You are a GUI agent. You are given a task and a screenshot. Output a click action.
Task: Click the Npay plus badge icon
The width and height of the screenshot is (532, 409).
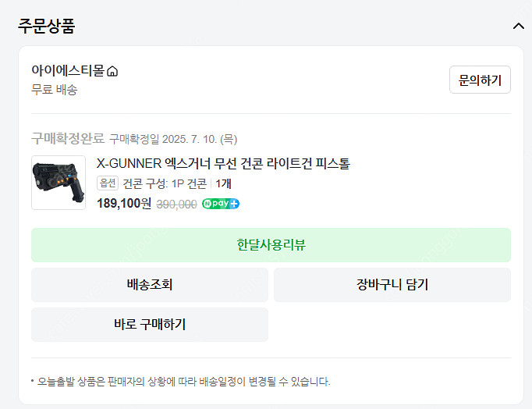[x=221, y=204]
